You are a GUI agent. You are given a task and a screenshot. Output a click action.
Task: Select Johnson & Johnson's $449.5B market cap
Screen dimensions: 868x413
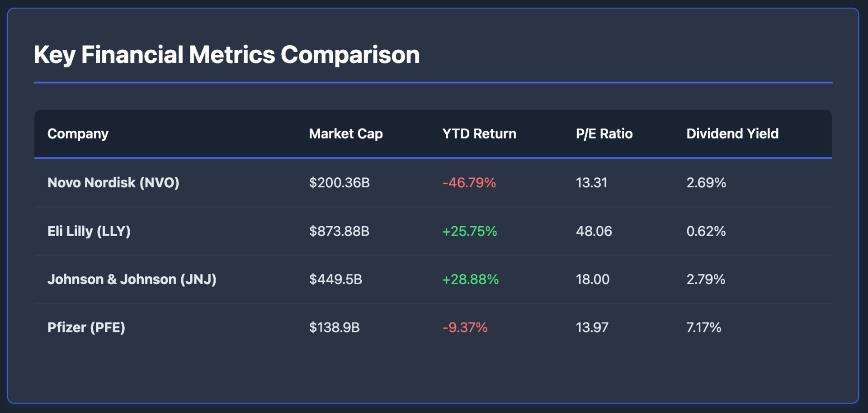pos(335,280)
